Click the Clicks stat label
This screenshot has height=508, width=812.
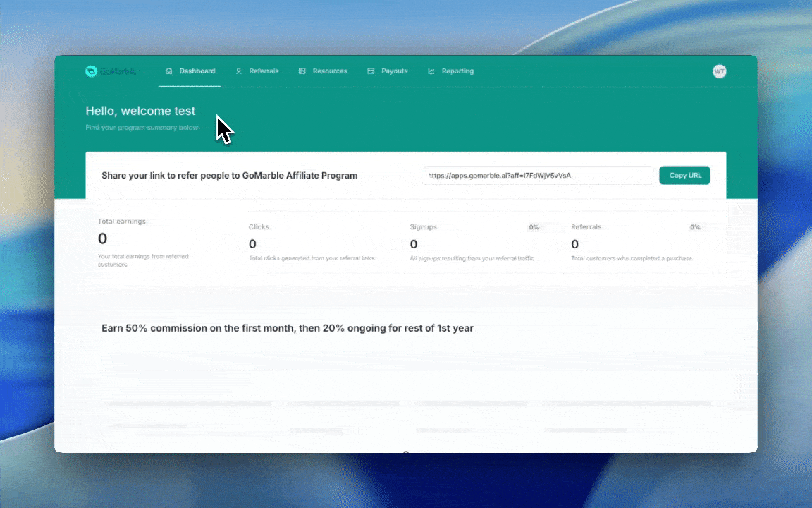(259, 227)
